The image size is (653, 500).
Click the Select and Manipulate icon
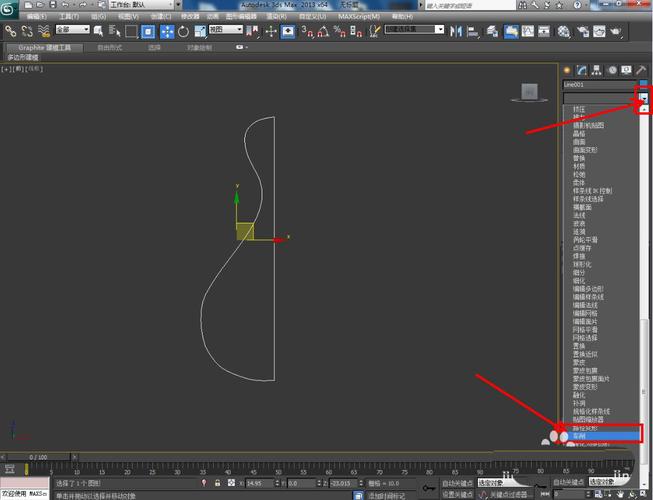[x=271, y=32]
